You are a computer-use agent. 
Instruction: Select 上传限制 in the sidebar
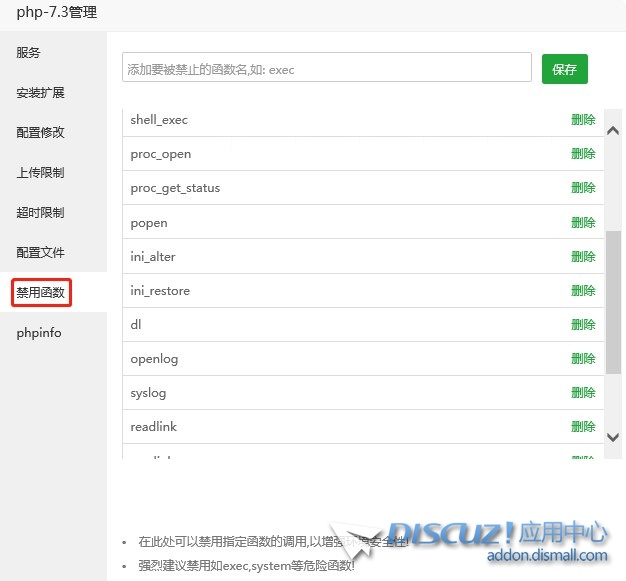pos(40,173)
